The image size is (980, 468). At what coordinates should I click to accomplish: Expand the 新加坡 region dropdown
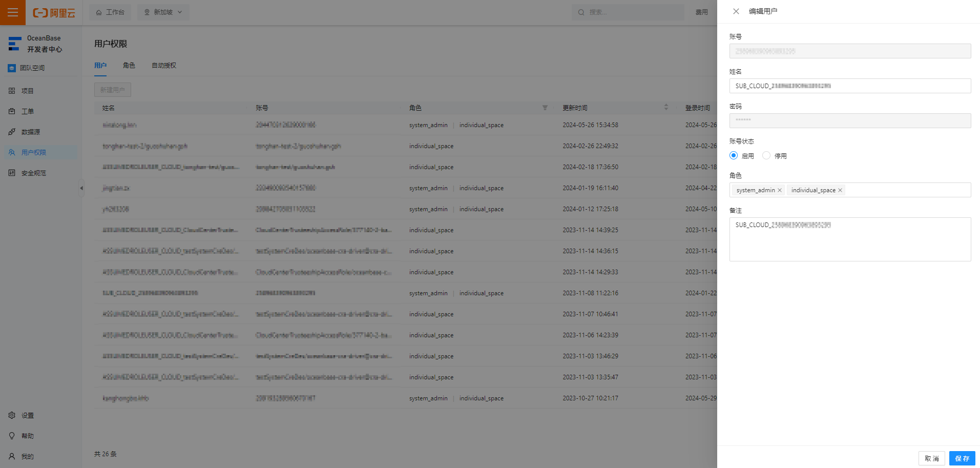click(x=163, y=12)
